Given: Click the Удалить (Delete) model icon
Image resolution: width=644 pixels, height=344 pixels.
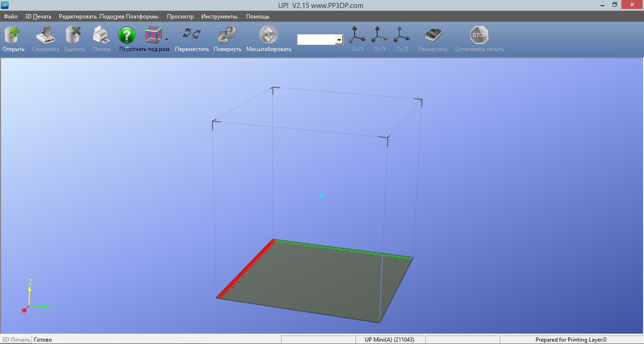Looking at the screenshot, I should pos(74,35).
